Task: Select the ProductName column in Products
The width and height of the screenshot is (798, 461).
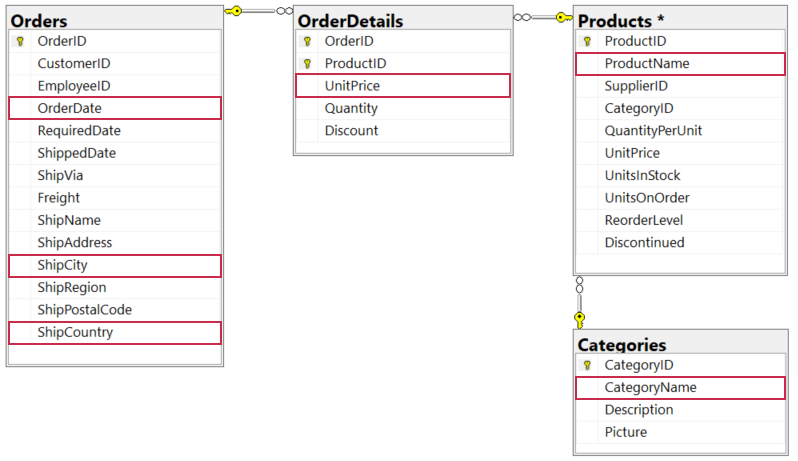Action: pos(680,64)
